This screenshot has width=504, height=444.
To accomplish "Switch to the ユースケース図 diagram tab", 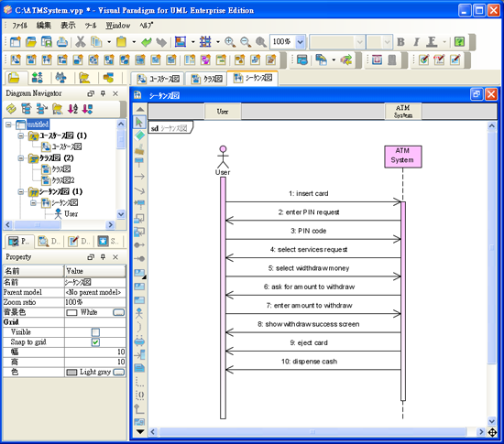I will pos(159,79).
